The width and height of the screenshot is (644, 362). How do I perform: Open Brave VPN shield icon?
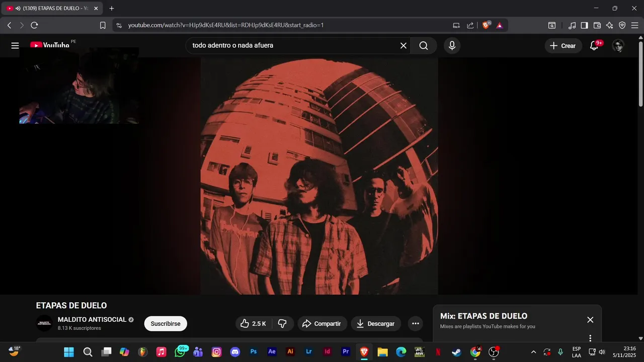click(x=622, y=25)
